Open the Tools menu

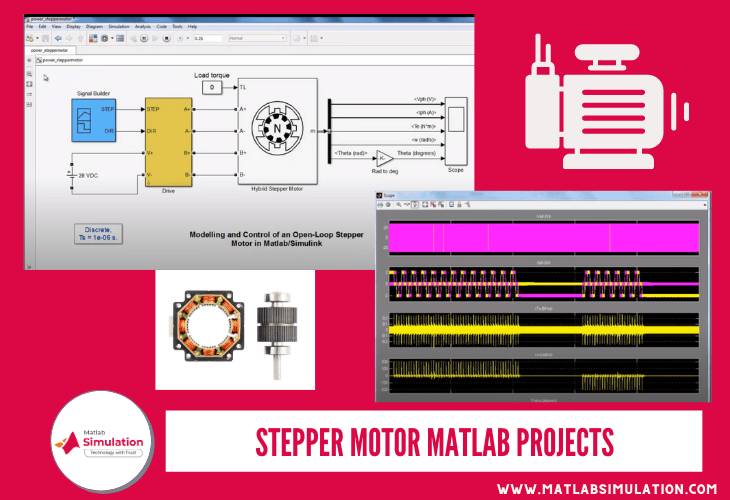(177, 27)
